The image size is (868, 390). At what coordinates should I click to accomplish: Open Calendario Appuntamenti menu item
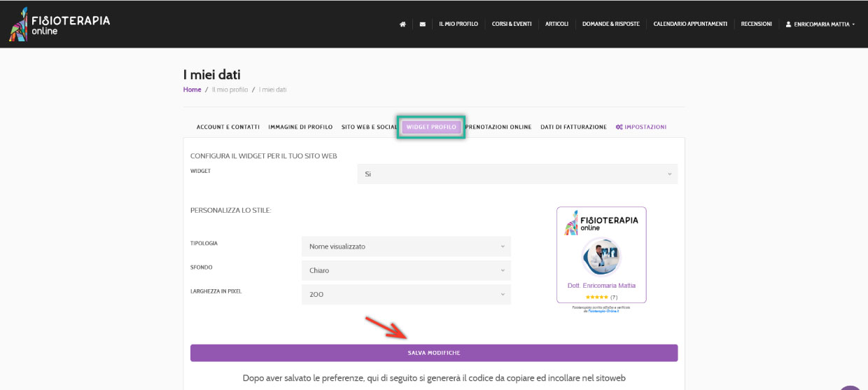(x=690, y=24)
